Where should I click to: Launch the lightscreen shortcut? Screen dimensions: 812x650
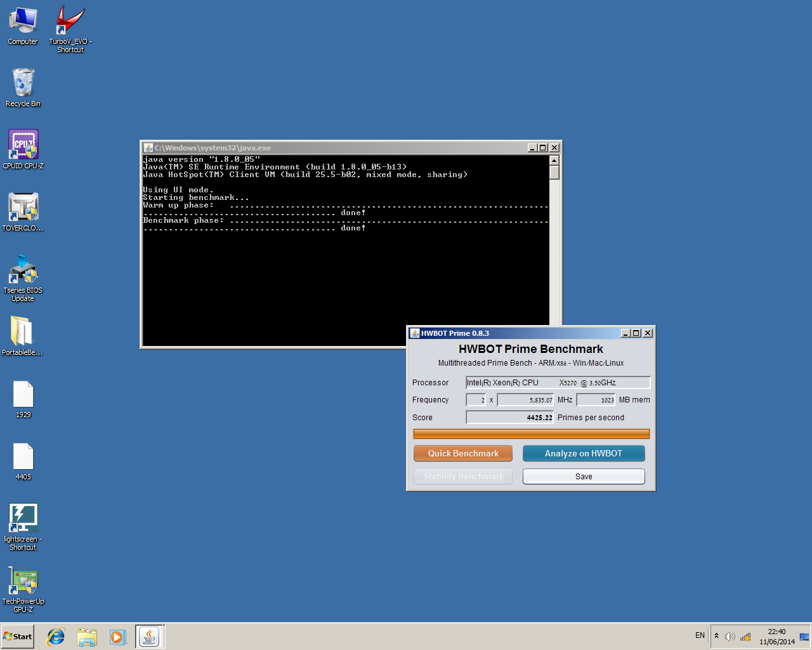click(x=23, y=527)
